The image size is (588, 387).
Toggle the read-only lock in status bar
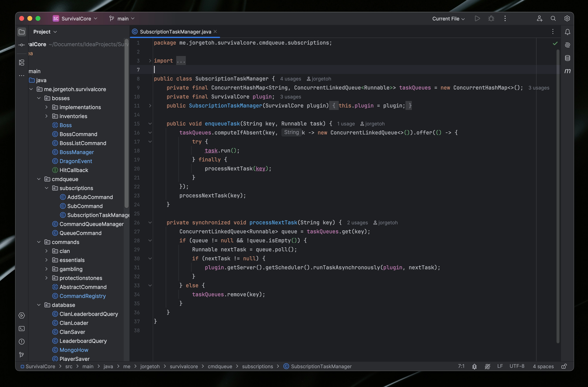click(564, 366)
